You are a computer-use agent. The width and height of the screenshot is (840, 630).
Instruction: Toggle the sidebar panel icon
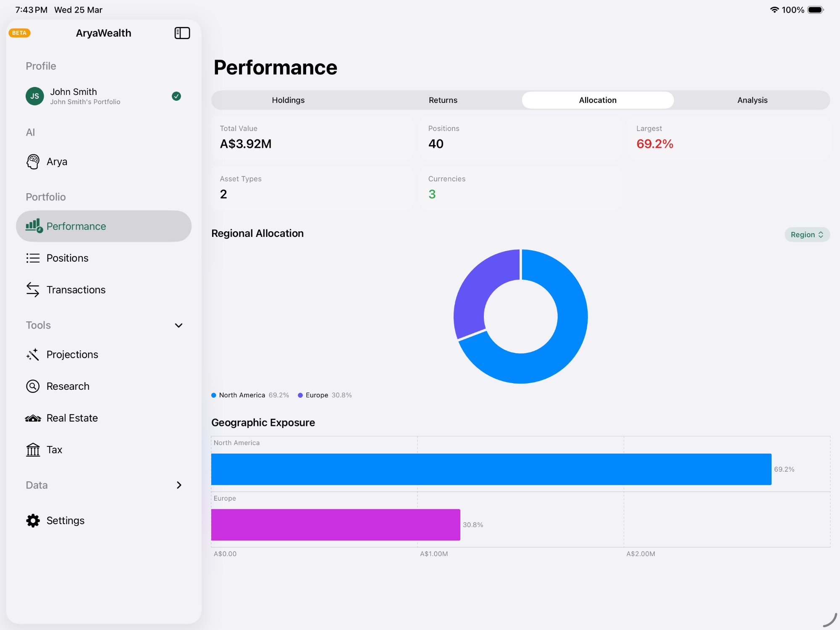click(x=182, y=33)
